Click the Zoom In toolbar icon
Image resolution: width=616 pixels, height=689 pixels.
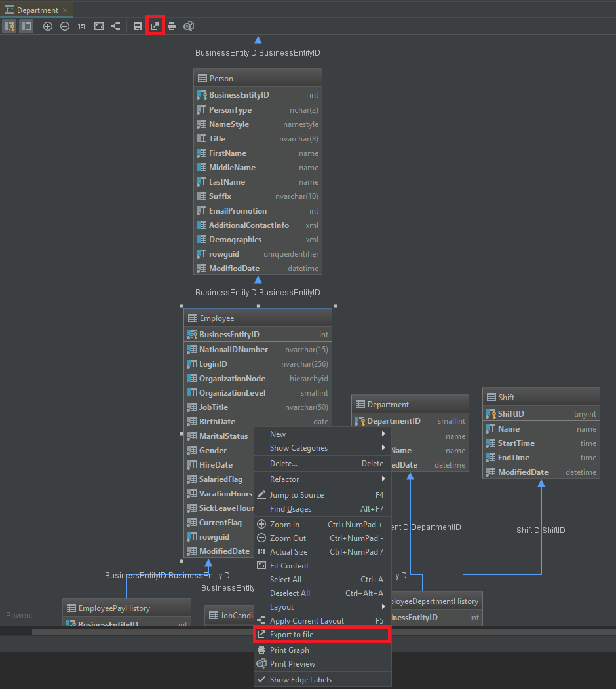pyautogui.click(x=48, y=26)
